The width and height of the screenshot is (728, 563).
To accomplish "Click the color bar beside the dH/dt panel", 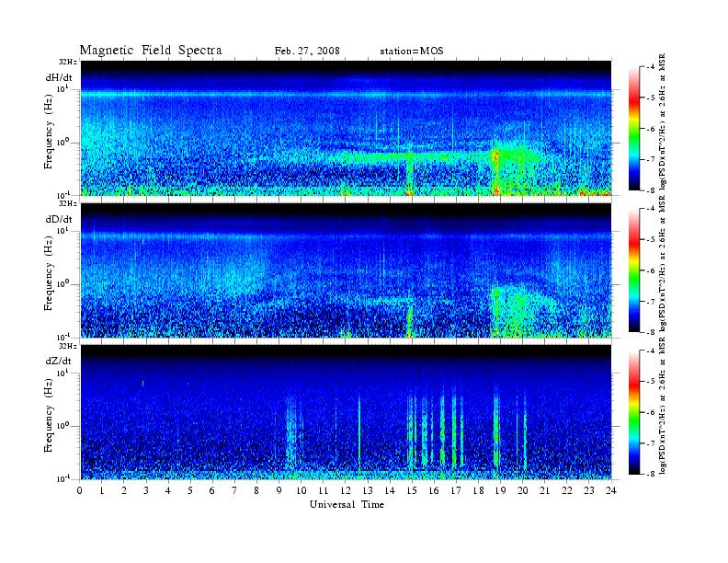I will coord(633,129).
